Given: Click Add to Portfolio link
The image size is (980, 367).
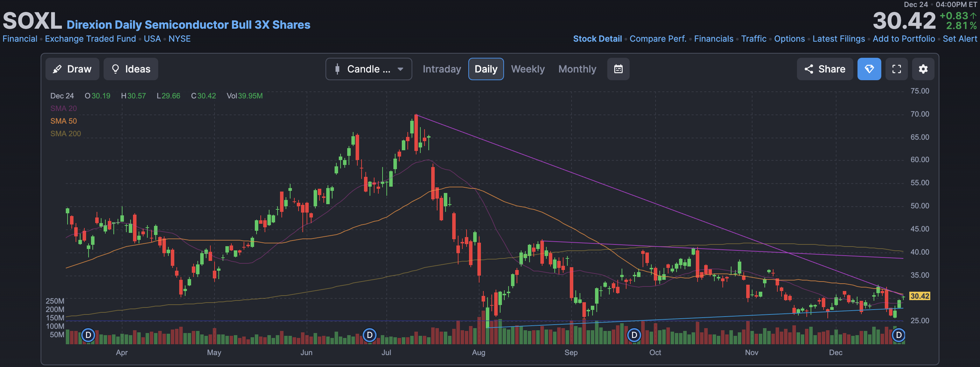Looking at the screenshot, I should 904,39.
